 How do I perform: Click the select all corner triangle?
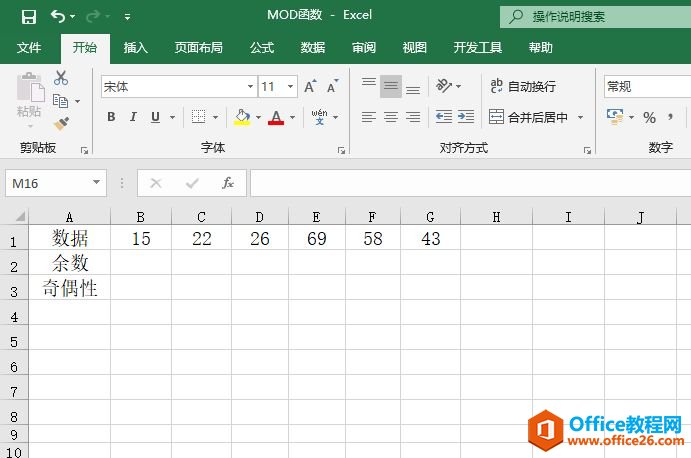click(20, 216)
